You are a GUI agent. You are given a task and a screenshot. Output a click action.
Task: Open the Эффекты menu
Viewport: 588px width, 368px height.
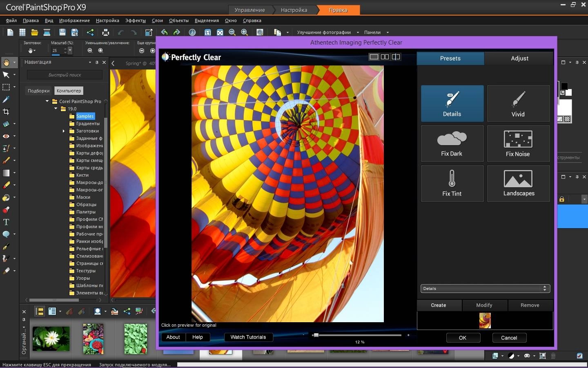136,20
